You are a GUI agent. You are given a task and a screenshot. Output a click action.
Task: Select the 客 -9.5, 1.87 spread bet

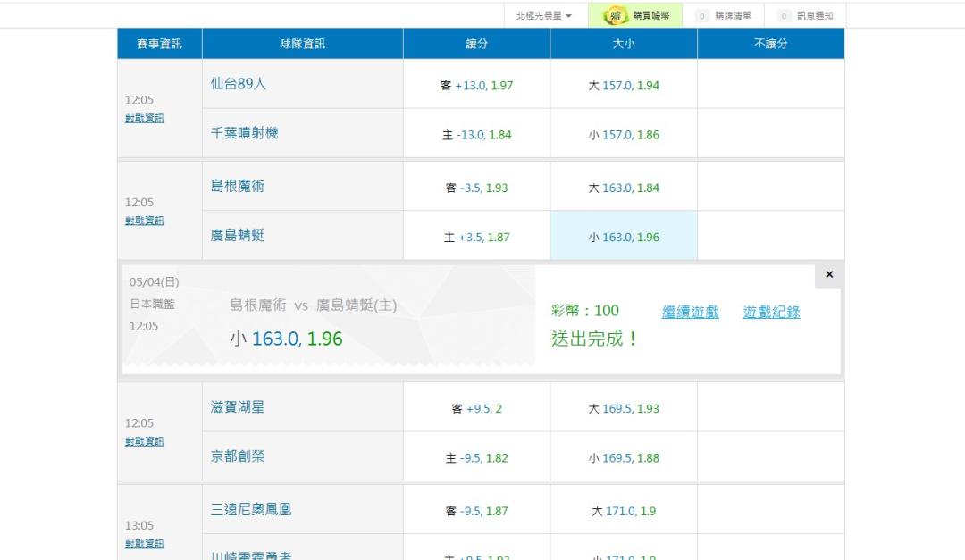477,511
